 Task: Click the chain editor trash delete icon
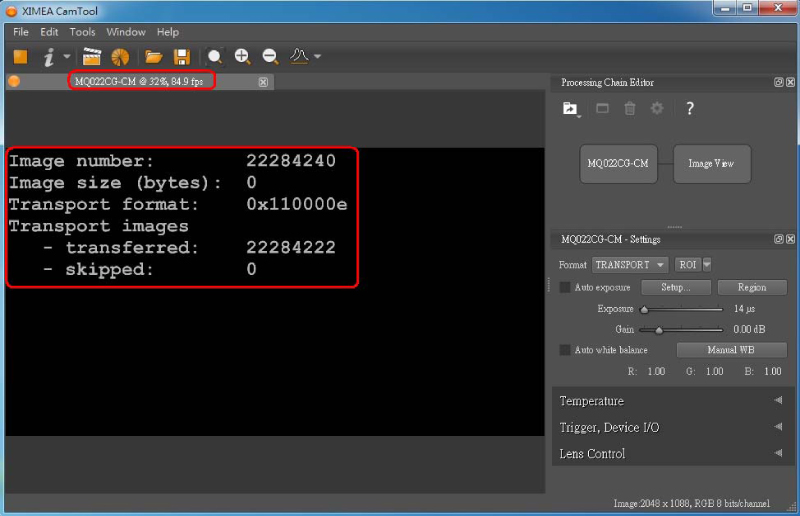coord(630,108)
